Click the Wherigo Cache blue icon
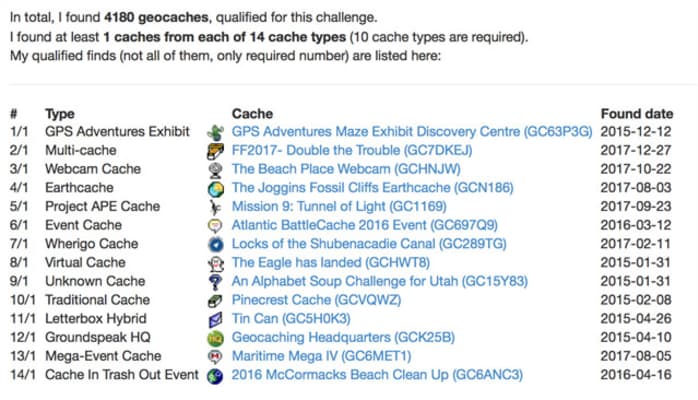This screenshot has height=400, width=698. (x=213, y=244)
